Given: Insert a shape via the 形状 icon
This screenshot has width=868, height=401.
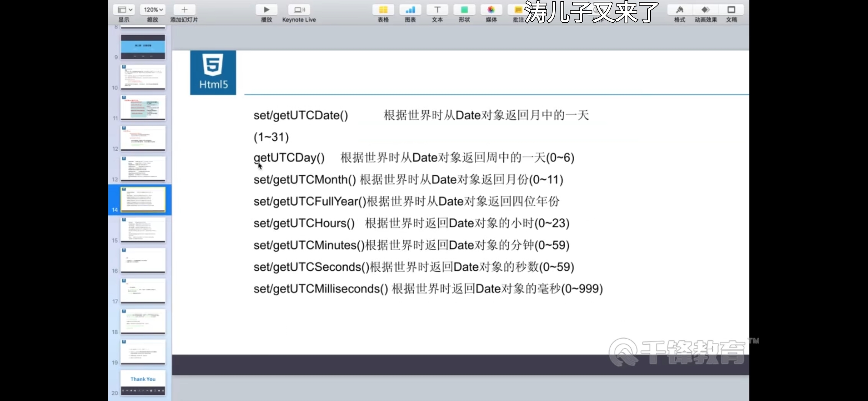Looking at the screenshot, I should [x=464, y=10].
